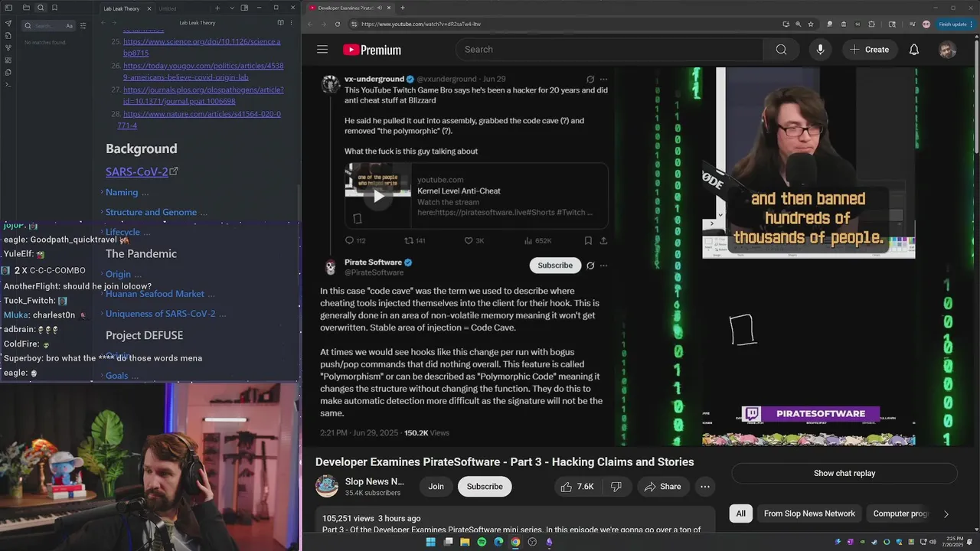The image size is (980, 551).
Task: Click the browser address bar URL
Action: coord(421,24)
